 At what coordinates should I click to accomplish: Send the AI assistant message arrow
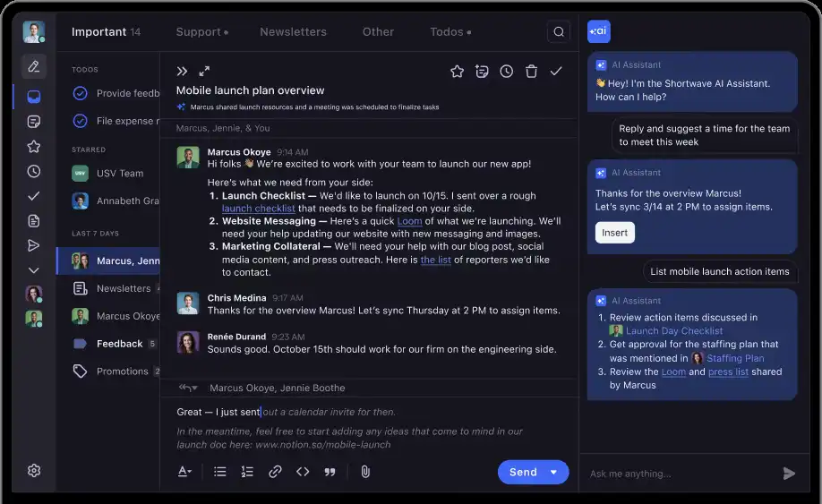pyautogui.click(x=789, y=474)
